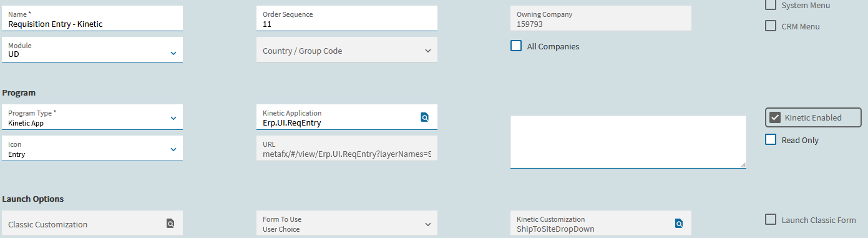Focus the Kinetic Application text field
This screenshot has width=868, height=238.
coord(337,117)
